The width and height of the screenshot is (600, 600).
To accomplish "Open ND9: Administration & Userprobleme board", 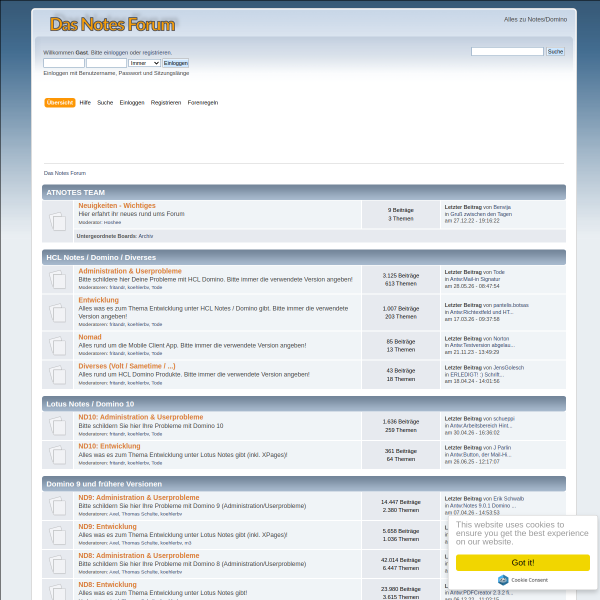I will (139, 497).
